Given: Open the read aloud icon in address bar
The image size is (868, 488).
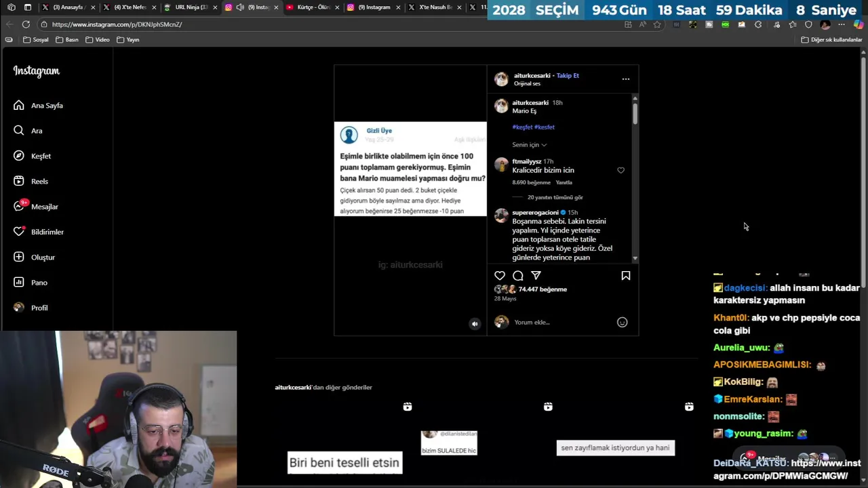Looking at the screenshot, I should point(642,24).
